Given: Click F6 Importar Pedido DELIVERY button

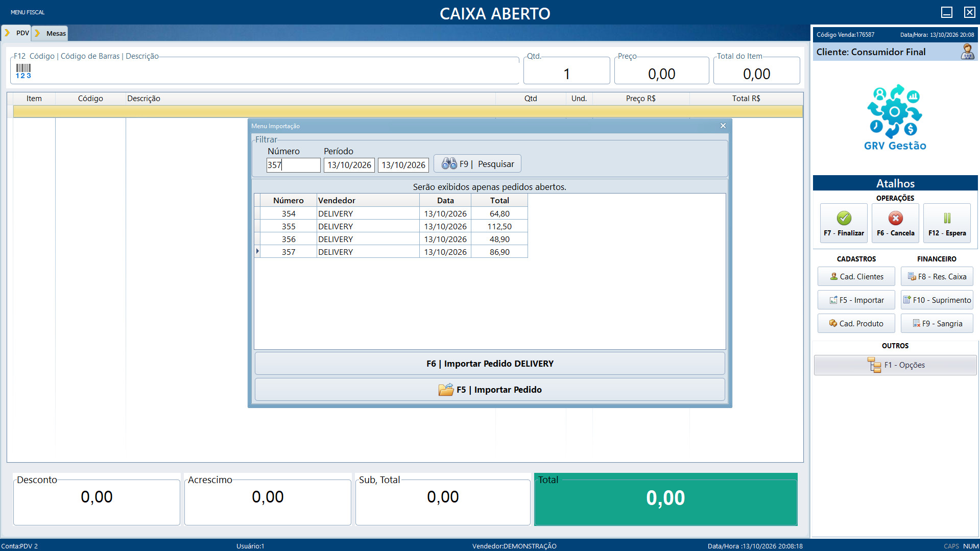Looking at the screenshot, I should (490, 364).
